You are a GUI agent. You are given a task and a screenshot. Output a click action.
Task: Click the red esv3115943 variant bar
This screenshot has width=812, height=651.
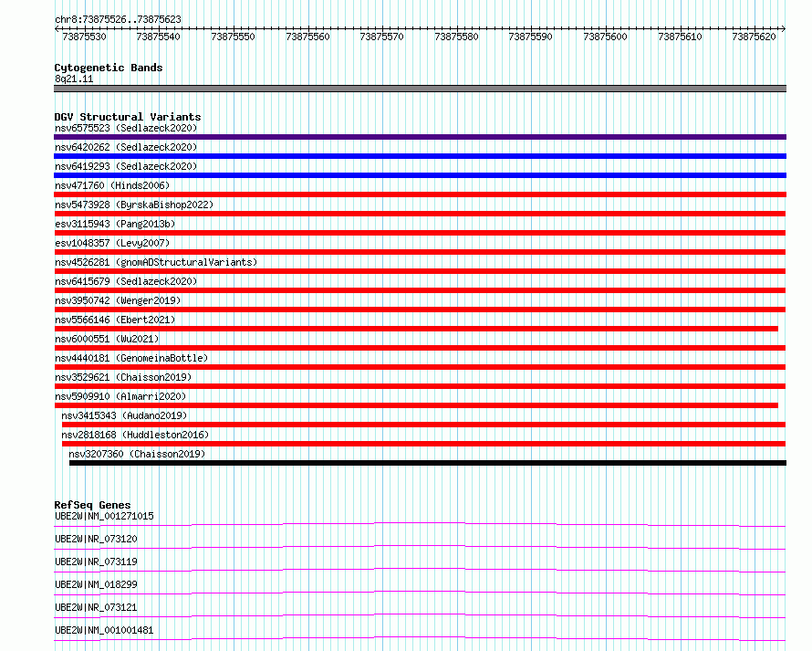pyautogui.click(x=420, y=233)
